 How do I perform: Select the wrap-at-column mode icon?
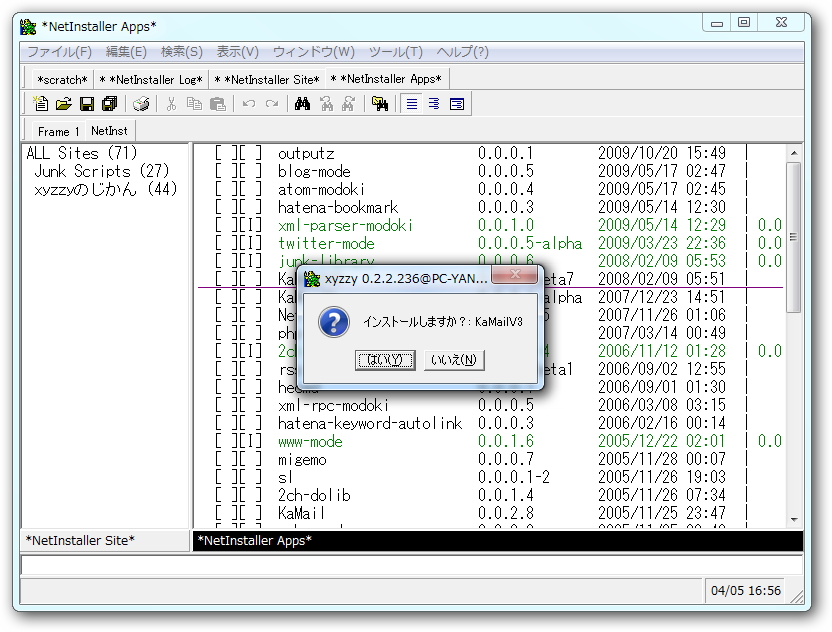434,103
